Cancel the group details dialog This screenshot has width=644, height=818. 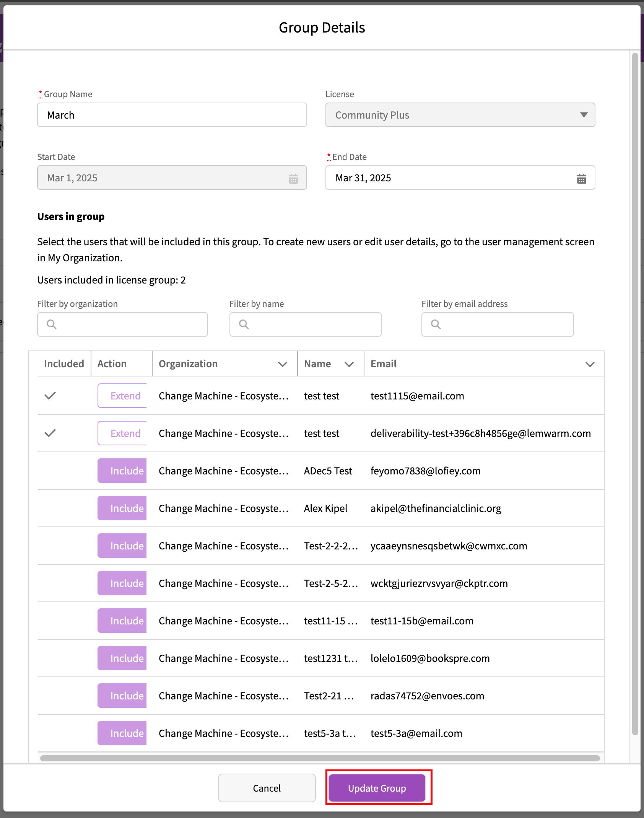tap(267, 788)
